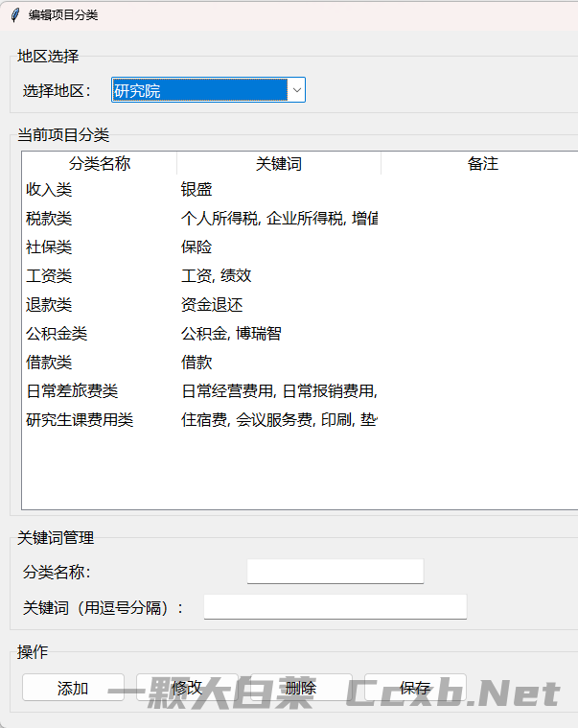Image resolution: width=578 pixels, height=728 pixels.
Task: Select the 工资类 category row
Action: (49, 276)
